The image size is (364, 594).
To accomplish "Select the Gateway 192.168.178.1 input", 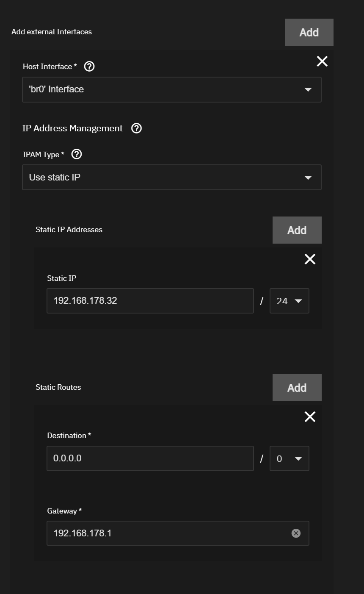I will (x=178, y=533).
